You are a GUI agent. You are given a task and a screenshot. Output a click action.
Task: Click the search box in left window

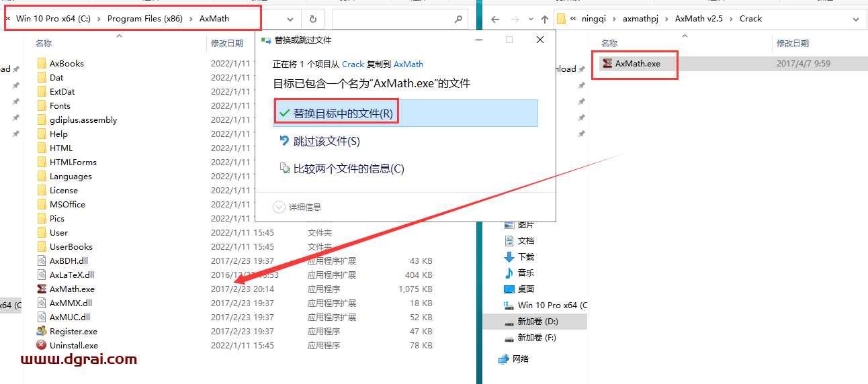400,19
